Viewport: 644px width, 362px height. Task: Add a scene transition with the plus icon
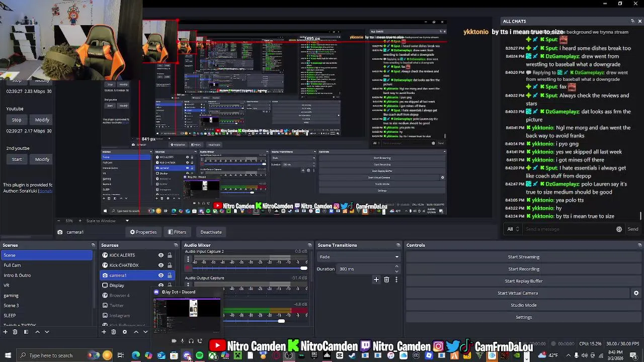(x=376, y=280)
